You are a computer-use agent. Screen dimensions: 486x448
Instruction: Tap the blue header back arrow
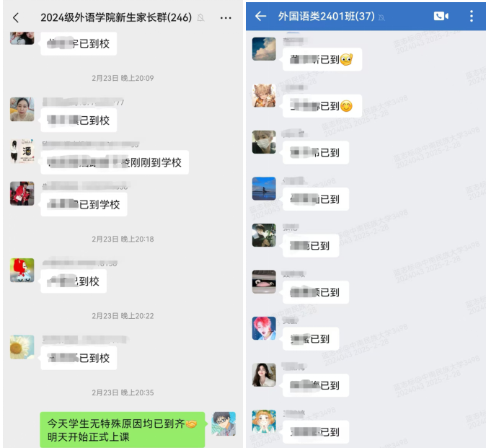[261, 16]
